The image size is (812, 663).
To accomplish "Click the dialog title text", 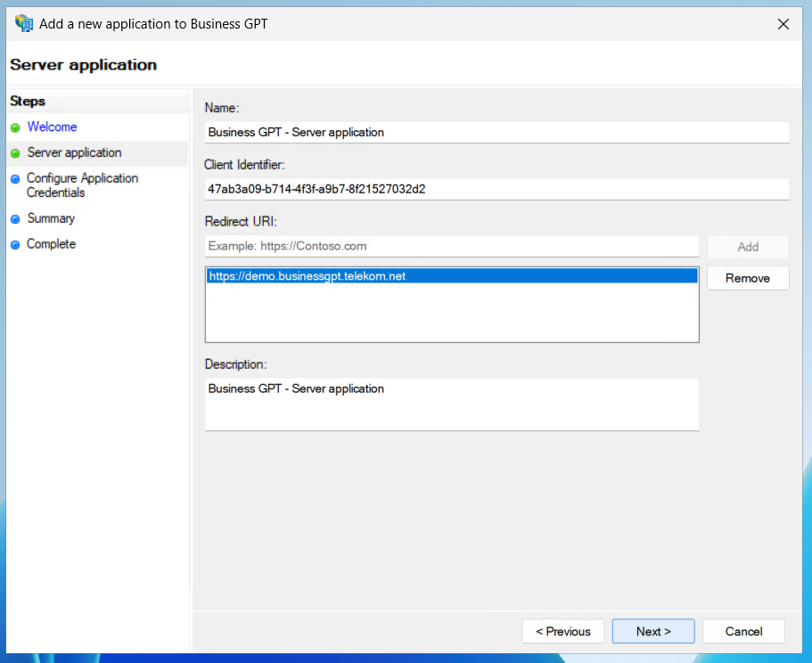I will coord(153,24).
